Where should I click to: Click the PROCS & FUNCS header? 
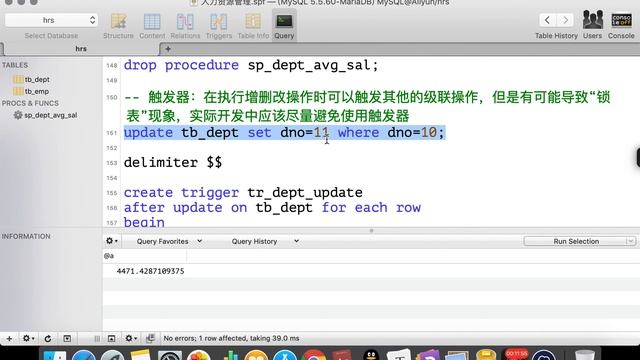(x=30, y=103)
